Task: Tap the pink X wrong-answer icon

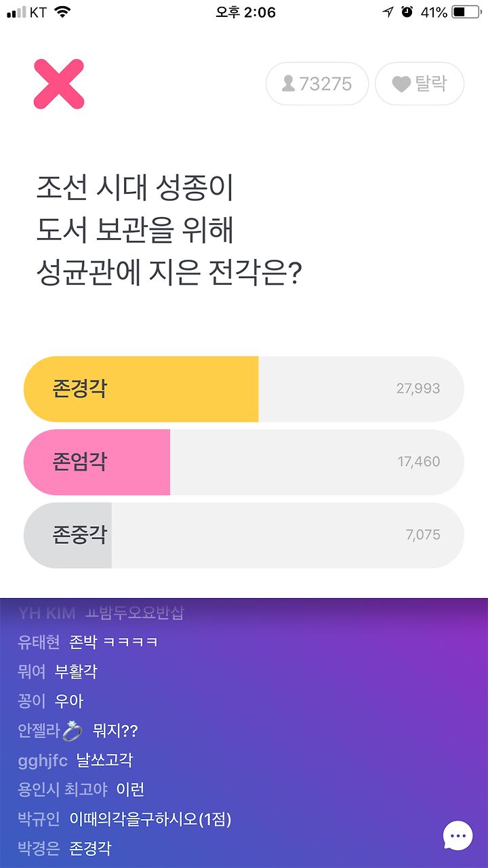Action: click(59, 84)
